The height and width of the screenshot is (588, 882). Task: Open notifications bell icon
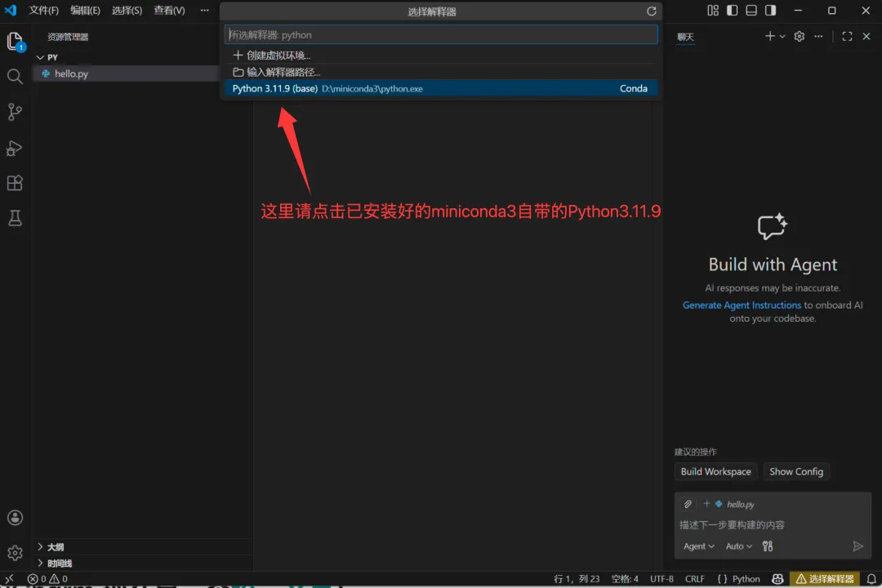(871, 578)
